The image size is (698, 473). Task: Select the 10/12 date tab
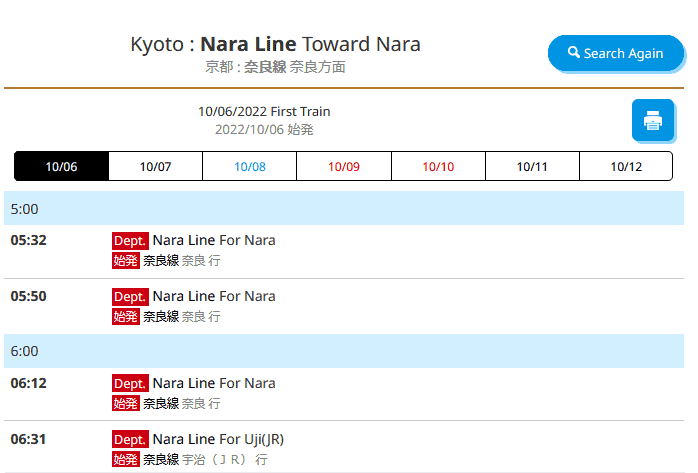point(626,166)
